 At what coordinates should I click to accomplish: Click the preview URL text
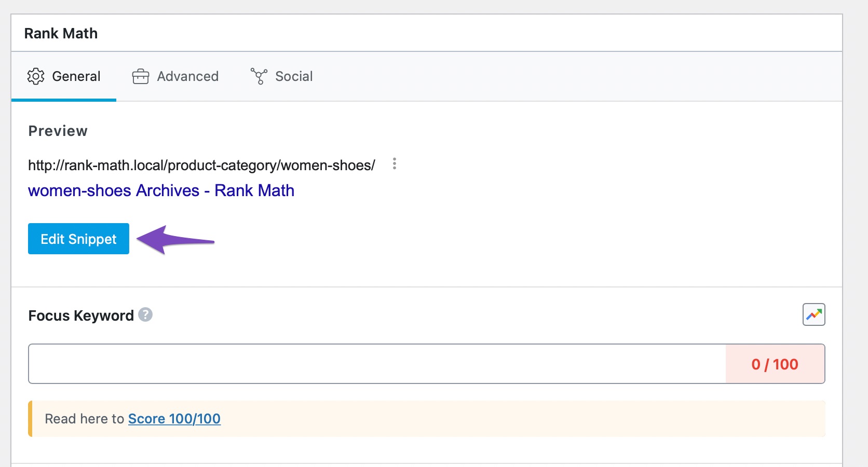click(x=201, y=165)
